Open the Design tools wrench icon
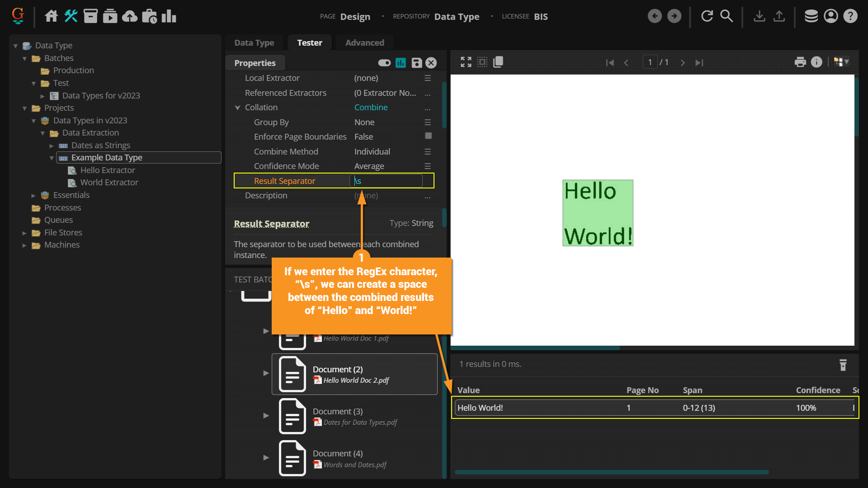The image size is (868, 488). coord(71,16)
